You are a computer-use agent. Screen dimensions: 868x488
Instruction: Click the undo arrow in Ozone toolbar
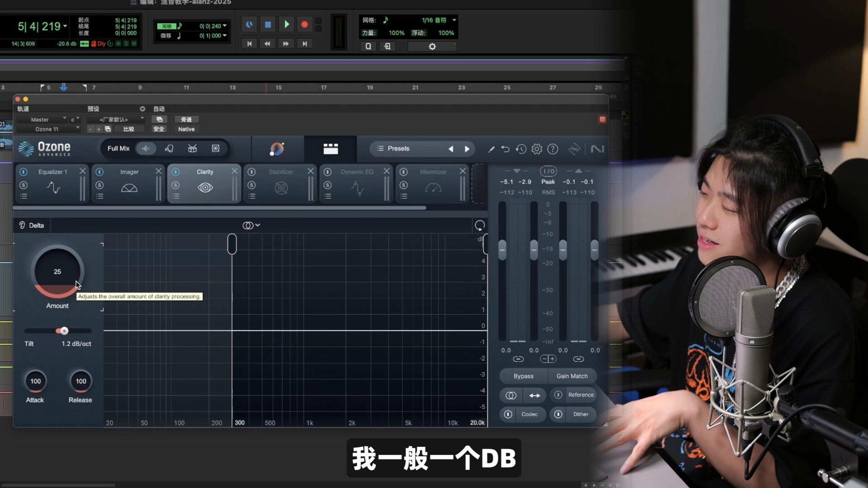coord(505,149)
